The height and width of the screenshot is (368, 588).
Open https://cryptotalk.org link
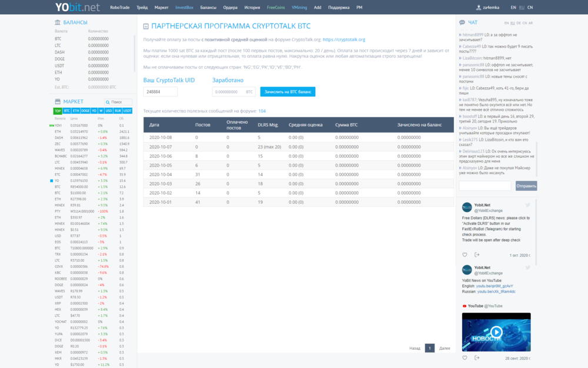coord(344,39)
